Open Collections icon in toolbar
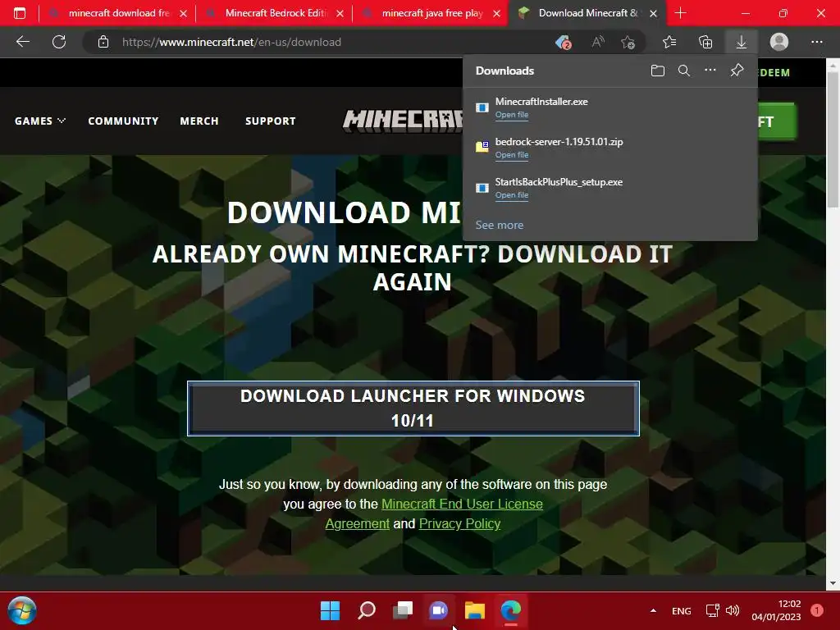Viewport: 840px width, 630px height. tap(705, 42)
